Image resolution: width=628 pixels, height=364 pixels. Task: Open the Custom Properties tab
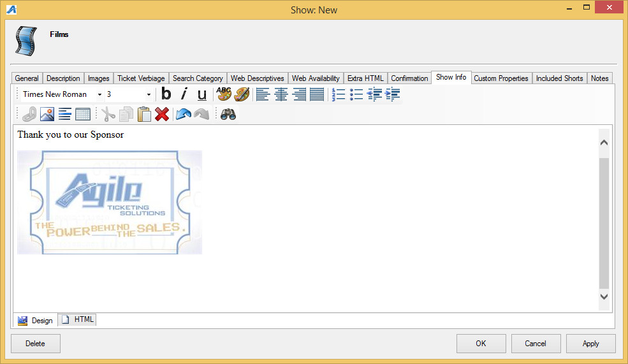pyautogui.click(x=501, y=78)
